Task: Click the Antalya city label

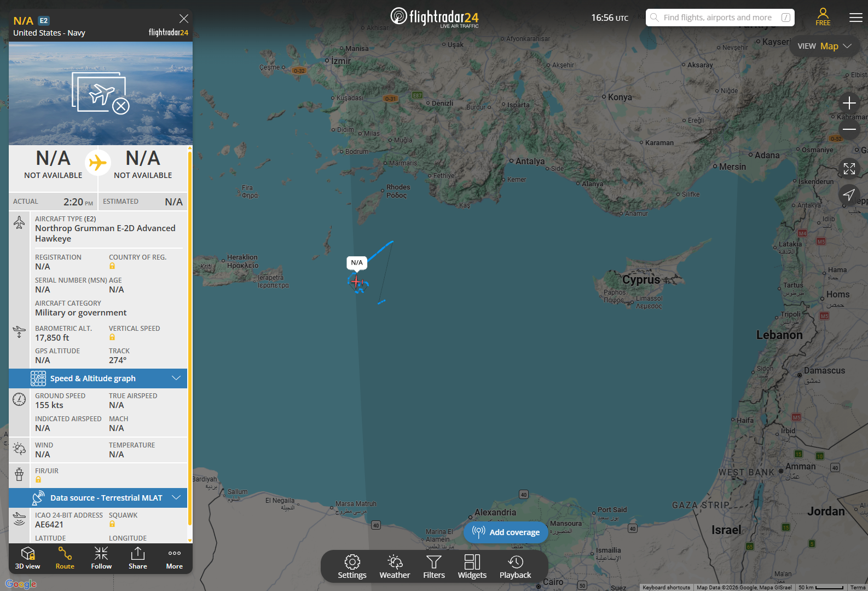Action: [530, 161]
